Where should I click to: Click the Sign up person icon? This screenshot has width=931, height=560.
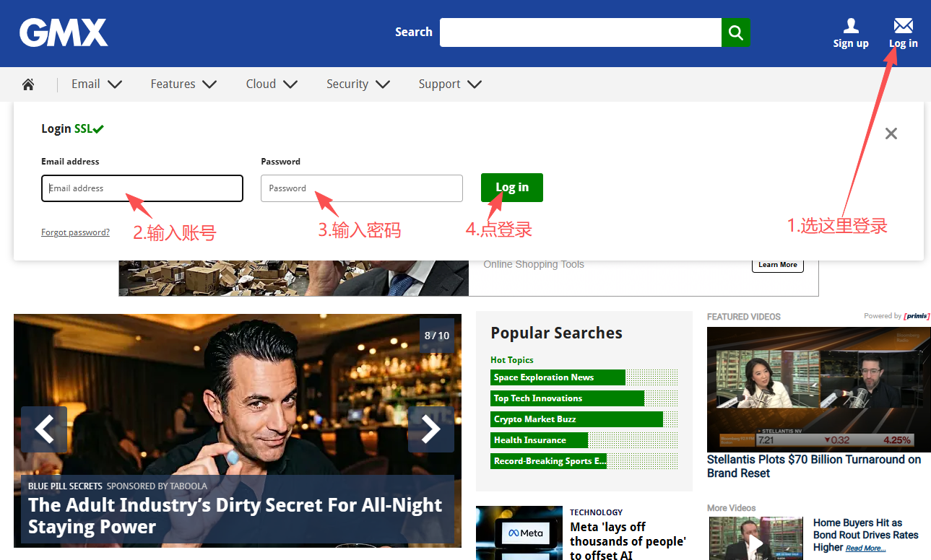pyautogui.click(x=851, y=26)
